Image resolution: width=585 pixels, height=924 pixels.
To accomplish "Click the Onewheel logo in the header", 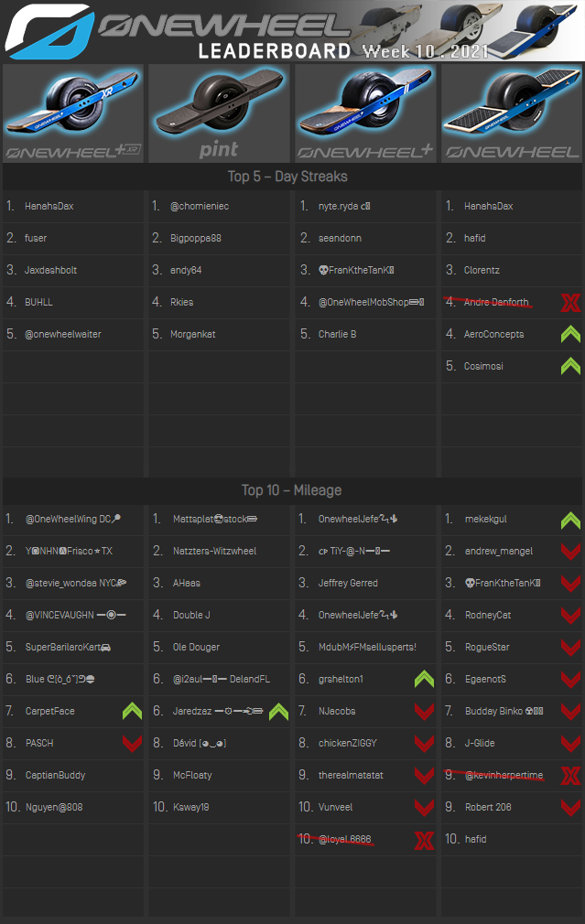I will coord(48,30).
